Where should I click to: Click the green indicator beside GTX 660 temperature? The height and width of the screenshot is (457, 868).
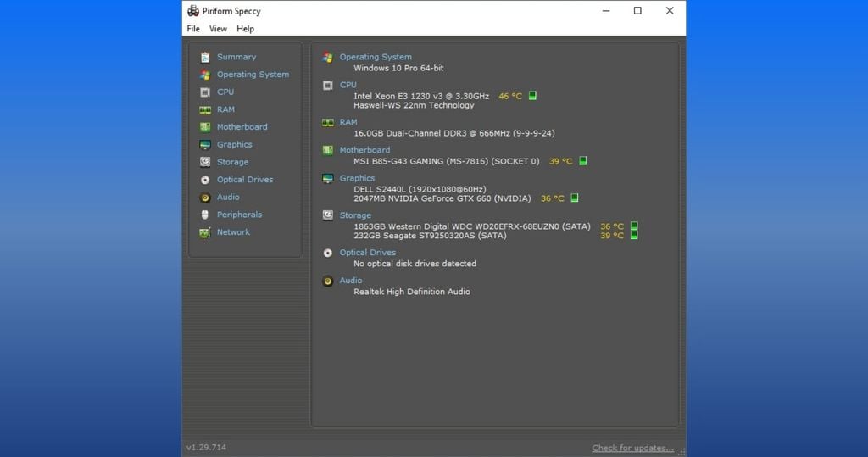[x=575, y=198]
